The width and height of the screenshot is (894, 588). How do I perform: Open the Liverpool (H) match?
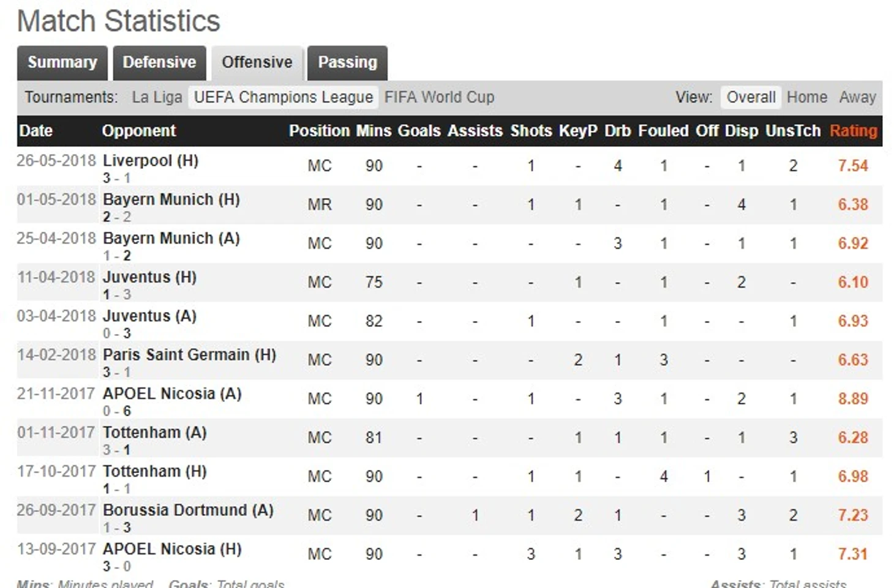click(x=151, y=161)
